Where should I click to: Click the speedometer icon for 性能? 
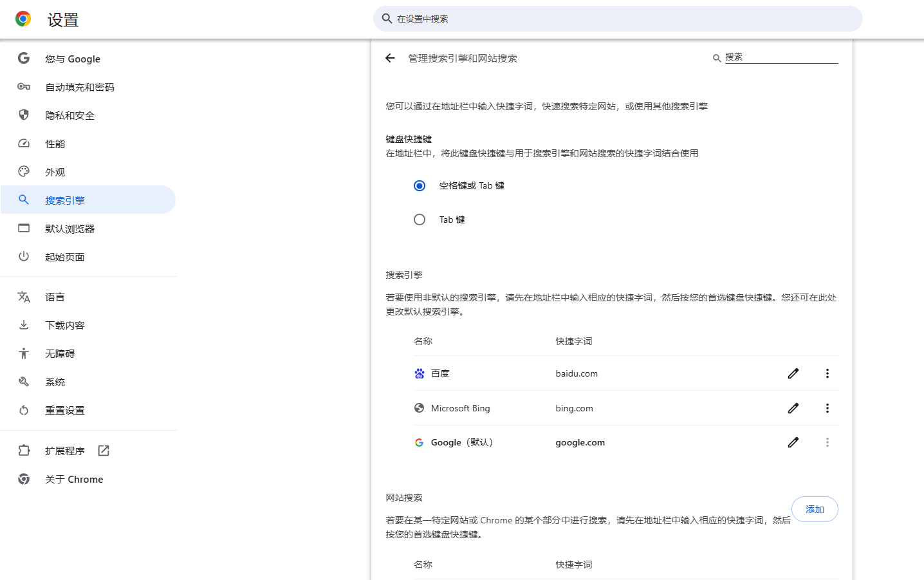(x=24, y=143)
